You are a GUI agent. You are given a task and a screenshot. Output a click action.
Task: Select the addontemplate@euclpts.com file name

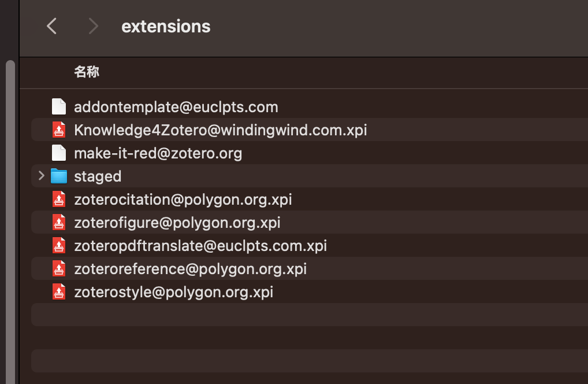pyautogui.click(x=176, y=107)
